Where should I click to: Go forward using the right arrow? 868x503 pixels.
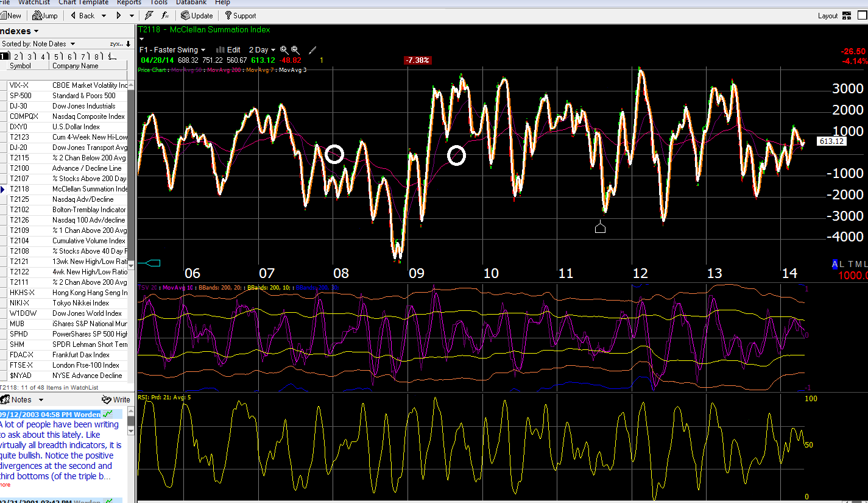pyautogui.click(x=119, y=15)
